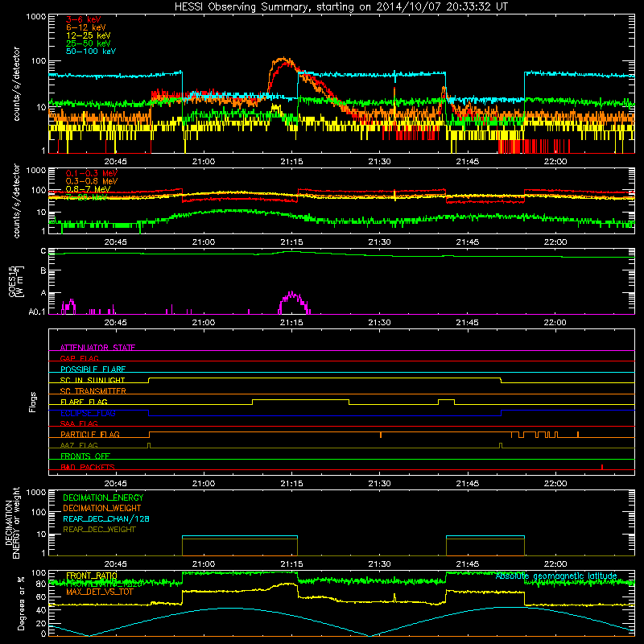Click the red BAD_PACKETS spike
The width and height of the screenshot is (644, 644).
click(x=602, y=467)
